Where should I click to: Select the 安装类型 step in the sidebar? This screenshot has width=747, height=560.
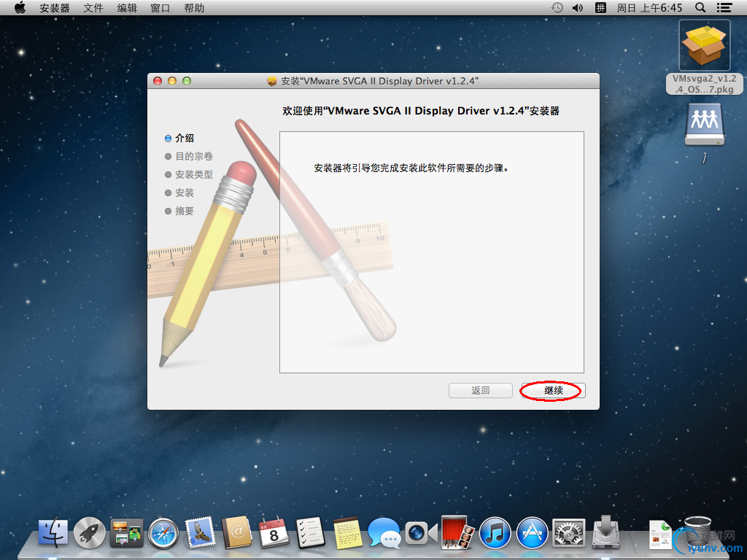(x=189, y=175)
